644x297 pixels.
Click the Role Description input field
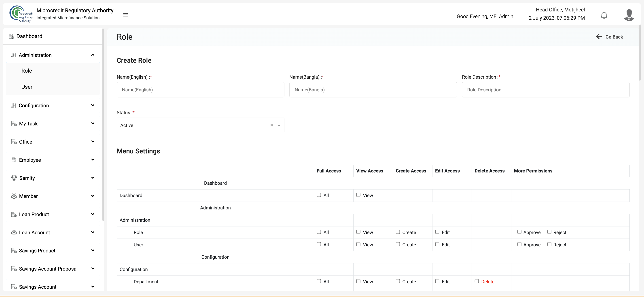pyautogui.click(x=546, y=90)
